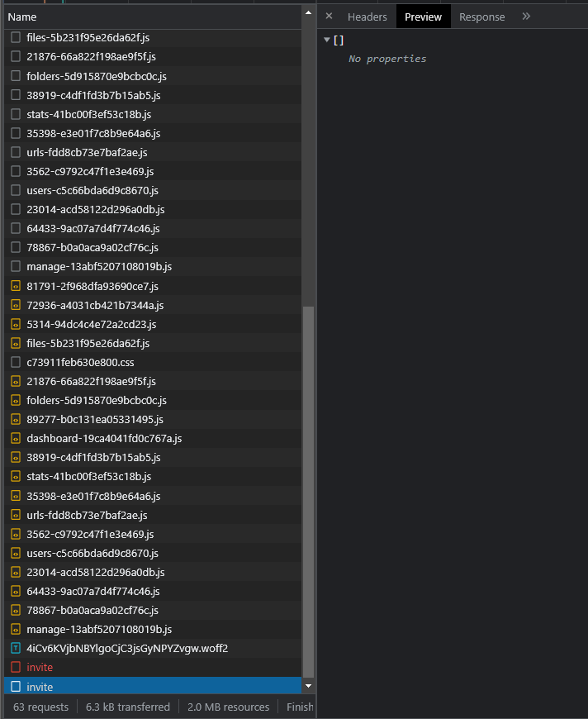Click orange script icon beside 21876-66a822f198ae9f5f.js
The image size is (588, 719).
click(x=16, y=381)
